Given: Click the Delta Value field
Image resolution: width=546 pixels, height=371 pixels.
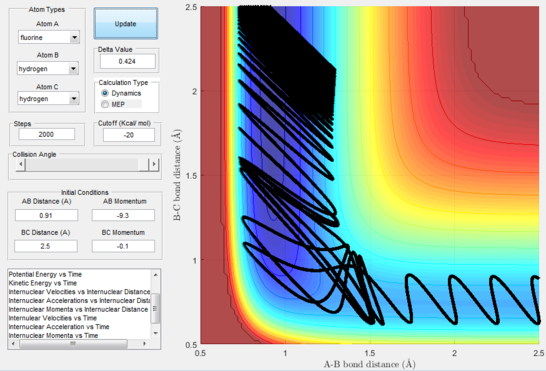Looking at the screenshot, I should tap(127, 62).
